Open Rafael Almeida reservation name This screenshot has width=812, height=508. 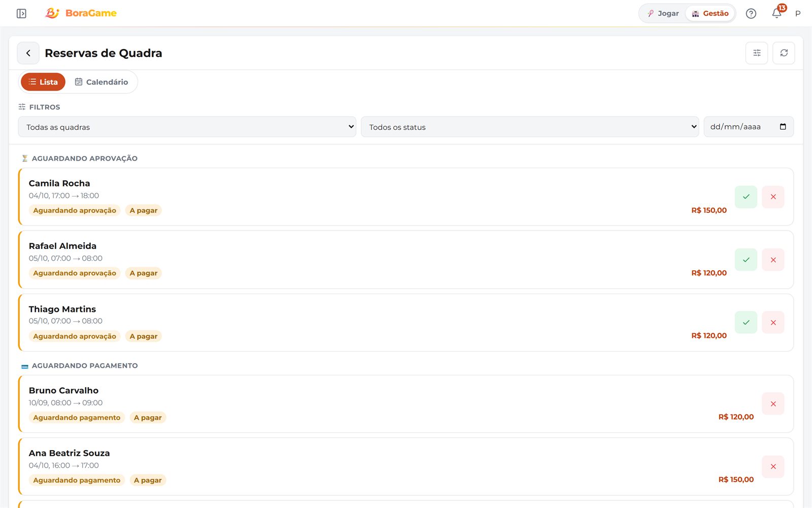(62, 246)
